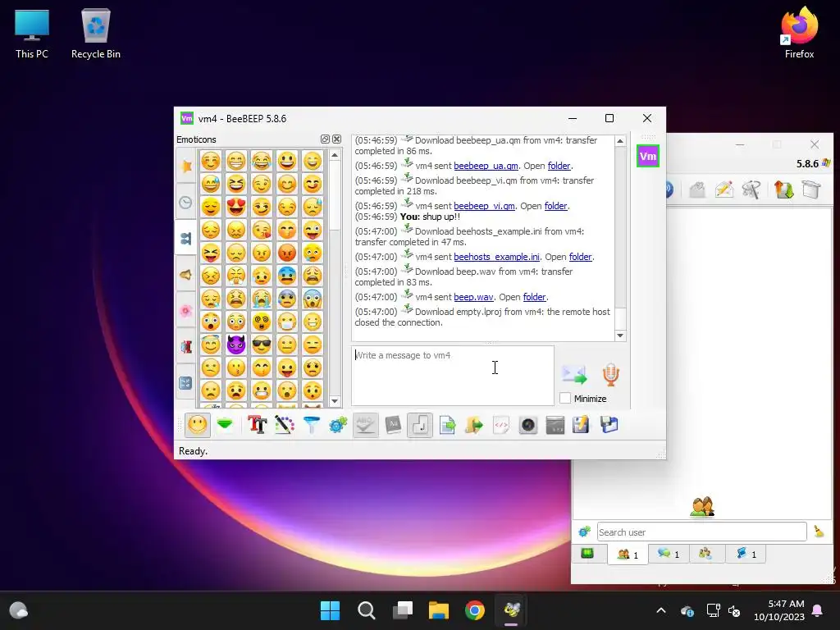Send the message with envelope arrow button

coord(574,374)
